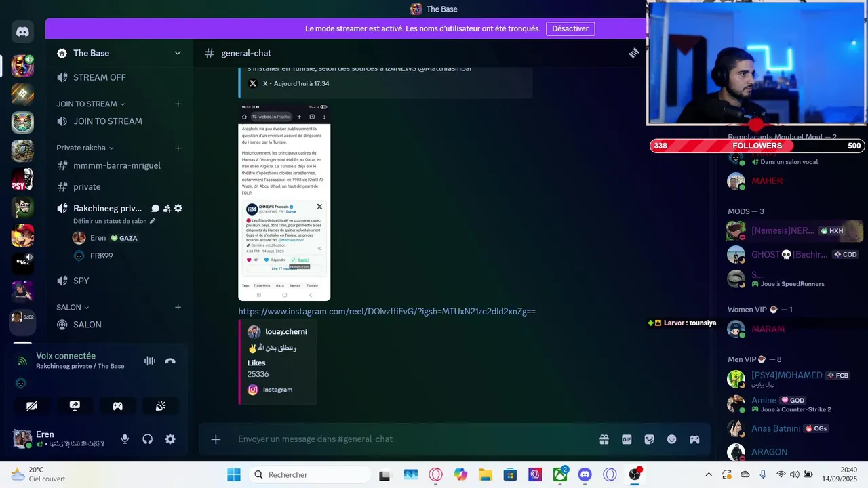Deafen with the headphones icon
Screen dimensions: 868x488
(147, 439)
